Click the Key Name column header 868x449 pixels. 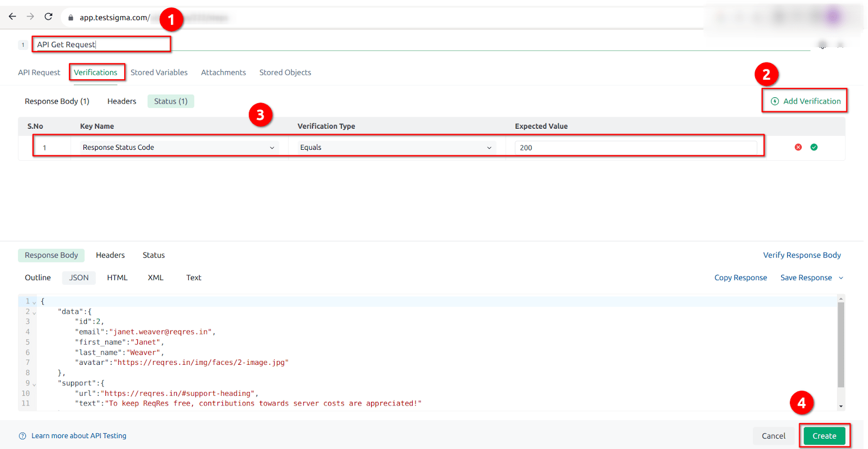click(97, 126)
